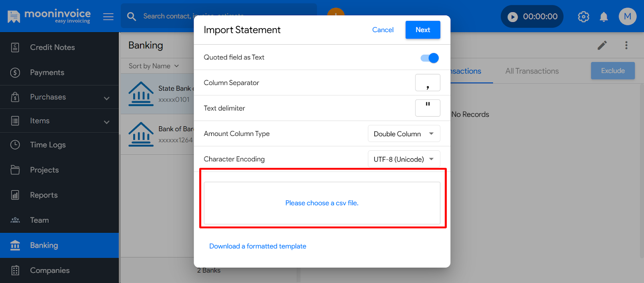Image resolution: width=644 pixels, height=283 pixels.
Task: Open Sort by Name dropdown
Action: (154, 66)
